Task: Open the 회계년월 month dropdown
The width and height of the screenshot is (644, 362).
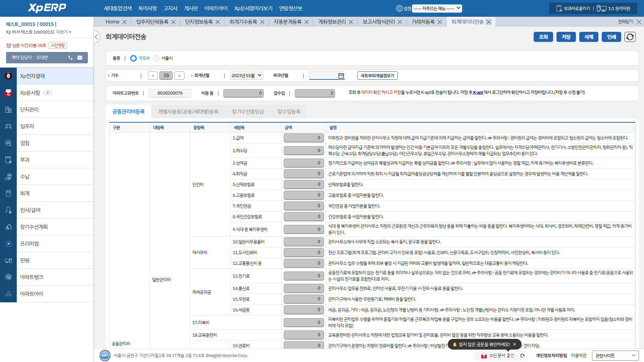Action: [x=246, y=76]
